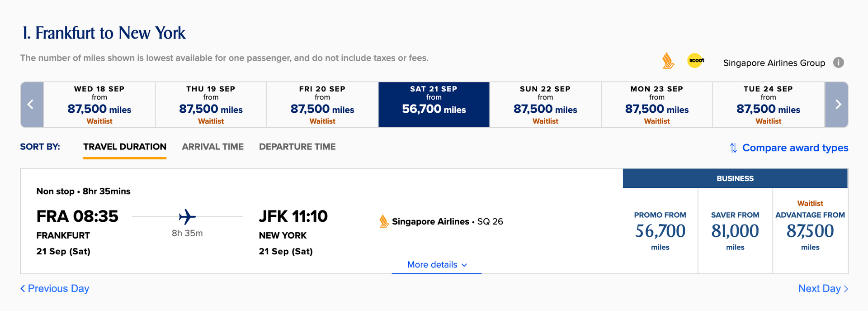Click the Scoot airline logo
Image resolution: width=868 pixels, height=311 pixels.
695,60
